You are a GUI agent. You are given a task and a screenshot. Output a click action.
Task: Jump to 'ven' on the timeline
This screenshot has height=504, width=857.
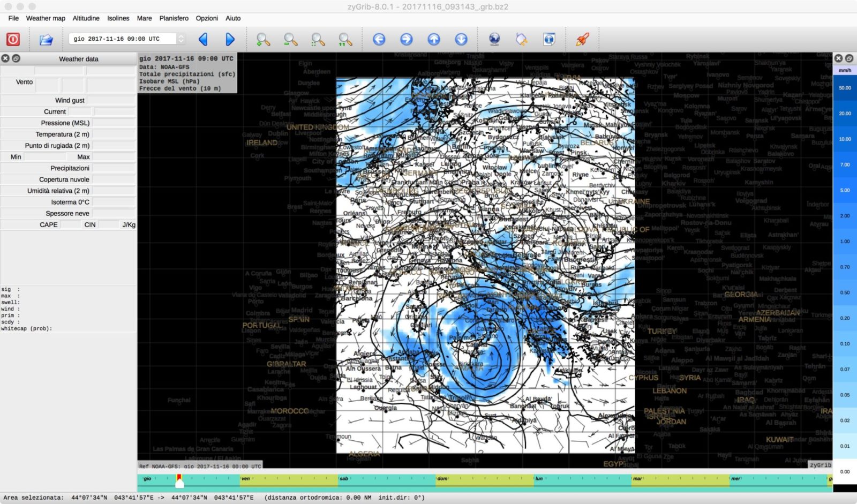point(245,479)
